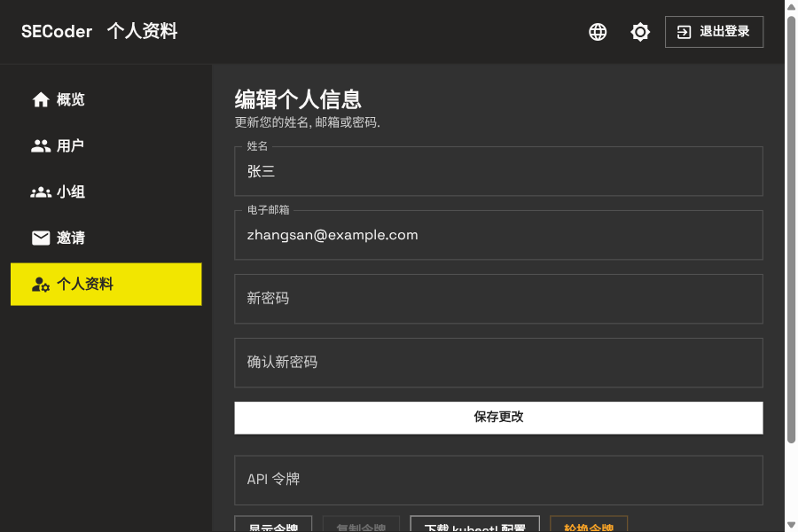The width and height of the screenshot is (798, 532).
Task: Click the scrollbar down arrow
Action: pos(791,524)
